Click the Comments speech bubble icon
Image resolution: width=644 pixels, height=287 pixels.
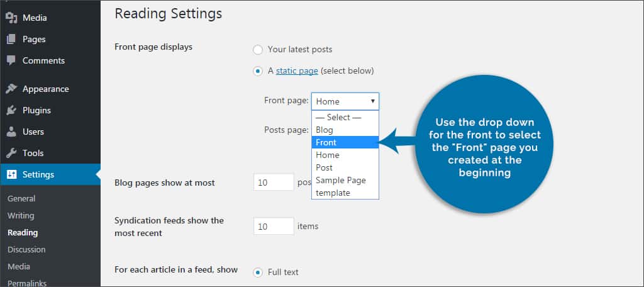[11, 60]
